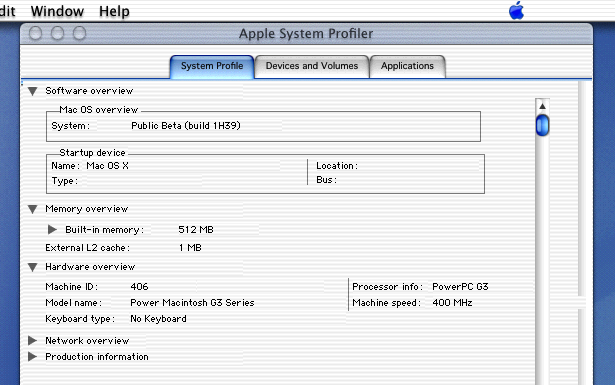Screen dimensions: 615x385
Task: Click the Power Macintosh G3 Series model name
Action: [x=192, y=303]
